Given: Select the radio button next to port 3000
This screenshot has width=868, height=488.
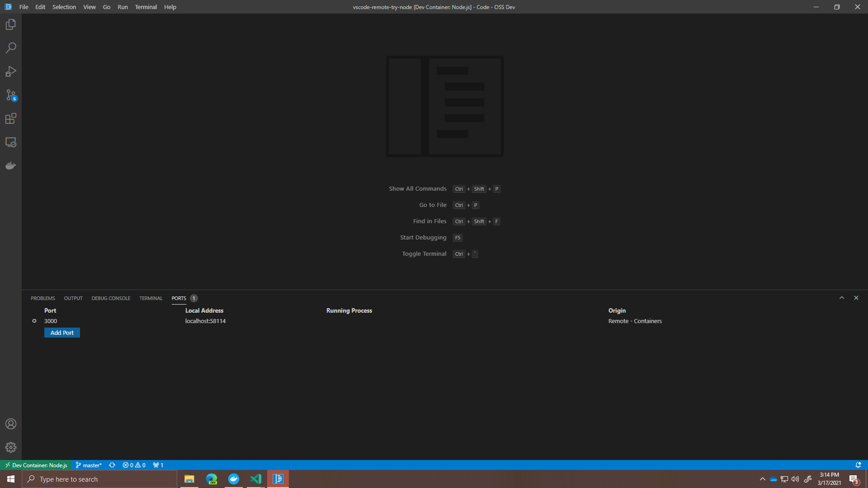Looking at the screenshot, I should click(34, 321).
